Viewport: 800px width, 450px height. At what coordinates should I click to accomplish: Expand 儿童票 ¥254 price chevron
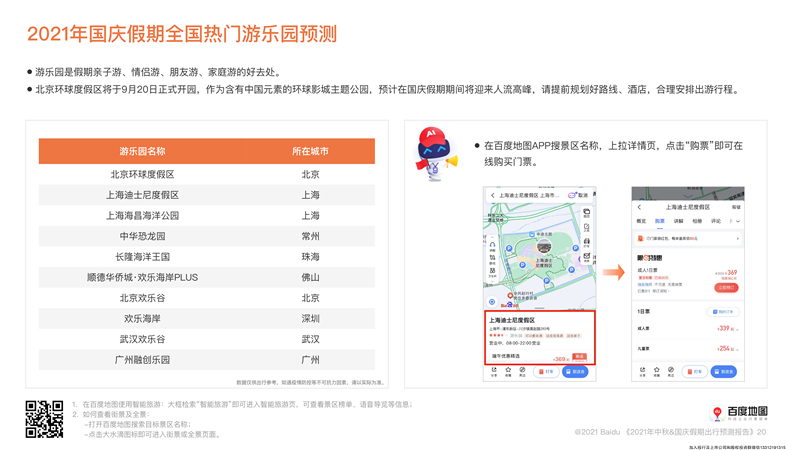(x=737, y=350)
